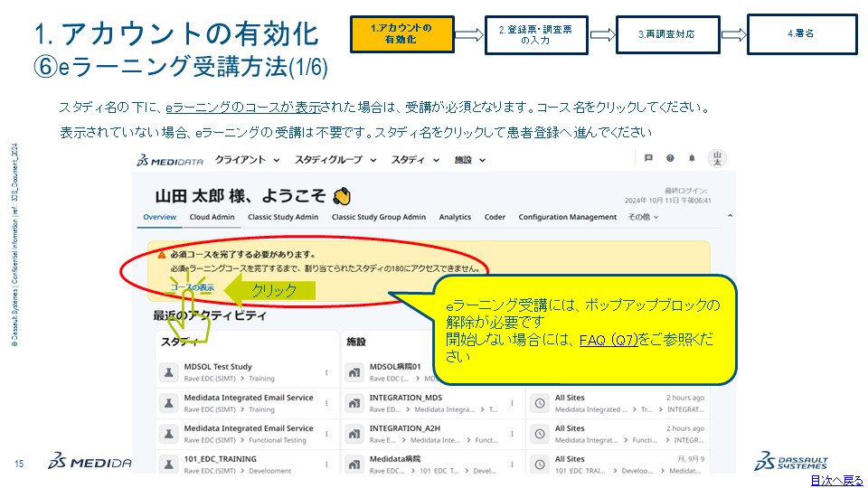868x488 pixels.
Task: Click the eラーニングのコースが表示 underlined text
Action: [243, 108]
